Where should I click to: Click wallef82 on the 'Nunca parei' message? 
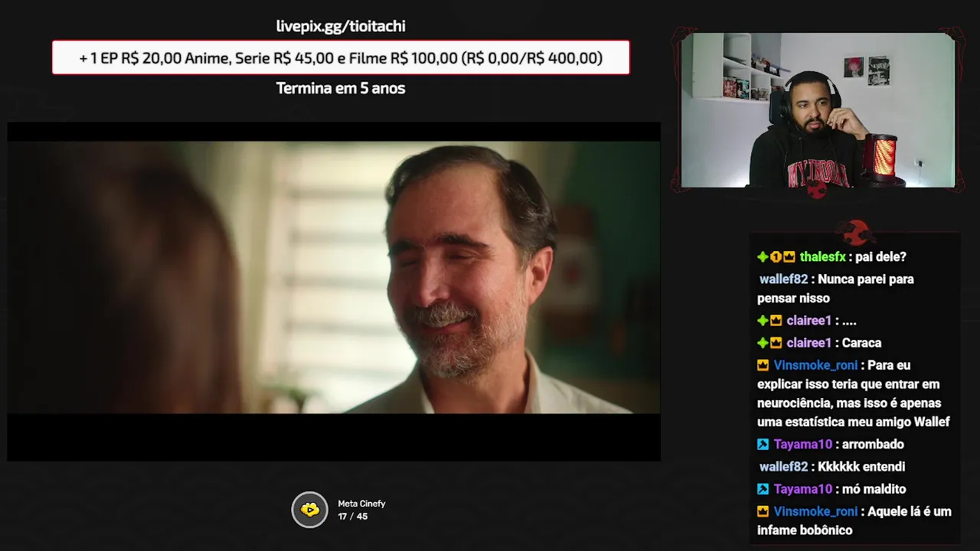[x=783, y=279]
